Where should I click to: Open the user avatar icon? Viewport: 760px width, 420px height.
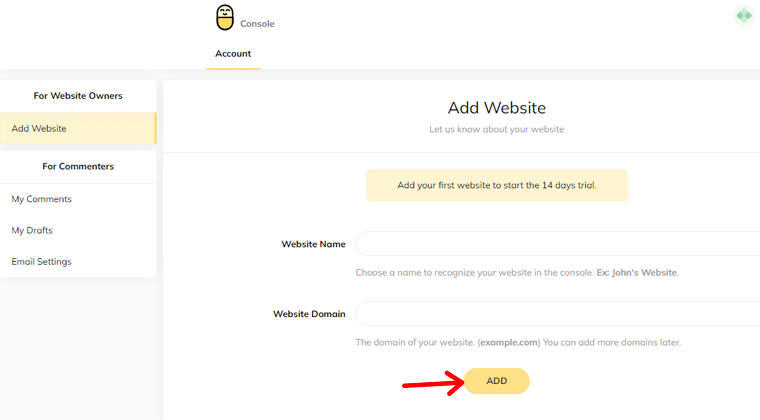tap(744, 16)
